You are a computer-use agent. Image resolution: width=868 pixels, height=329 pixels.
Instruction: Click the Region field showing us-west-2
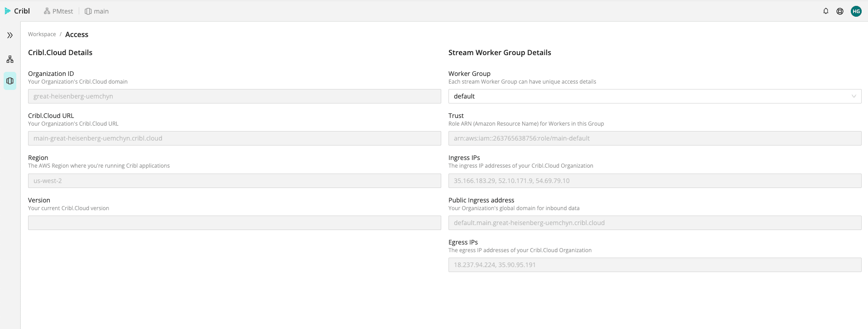pos(234,181)
